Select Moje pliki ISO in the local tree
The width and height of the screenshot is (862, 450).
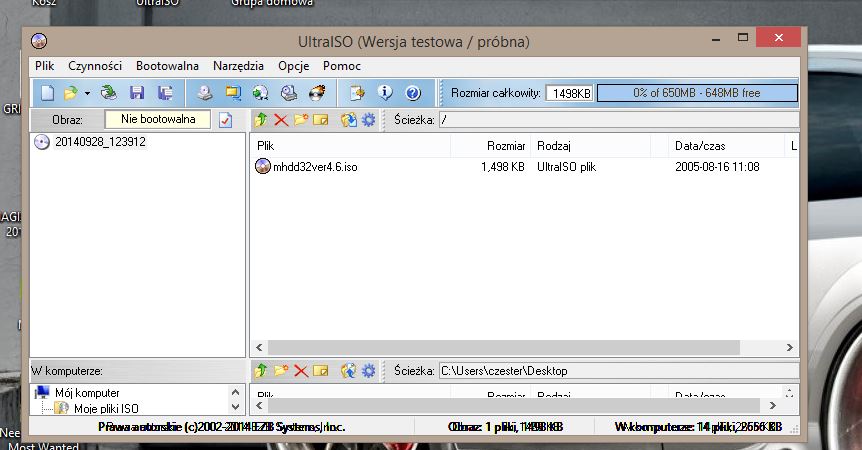[x=106, y=409]
